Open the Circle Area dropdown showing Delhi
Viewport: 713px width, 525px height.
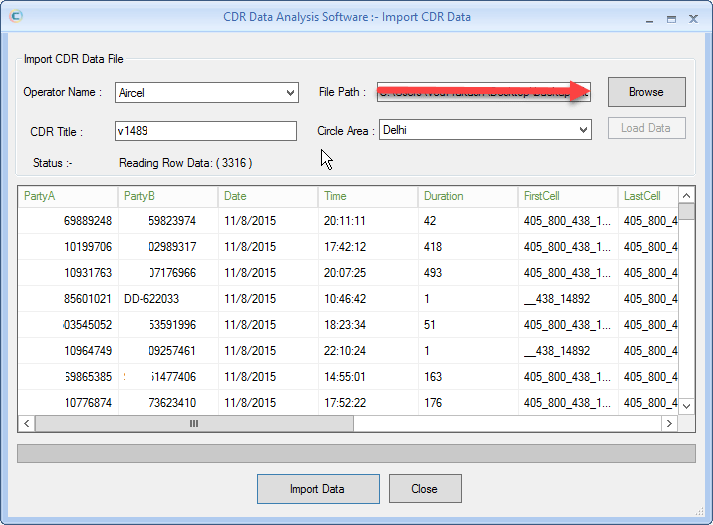(x=485, y=130)
